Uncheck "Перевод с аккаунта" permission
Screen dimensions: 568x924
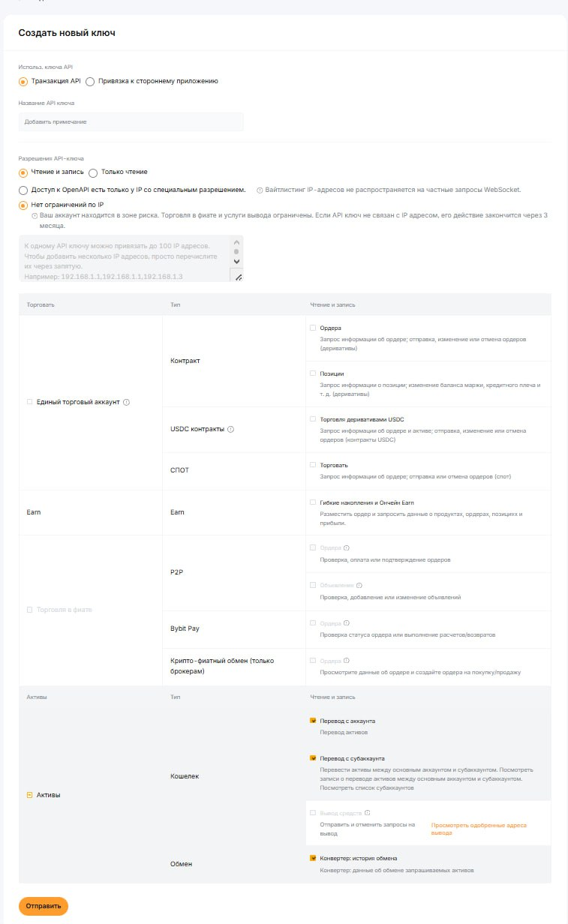tap(313, 721)
